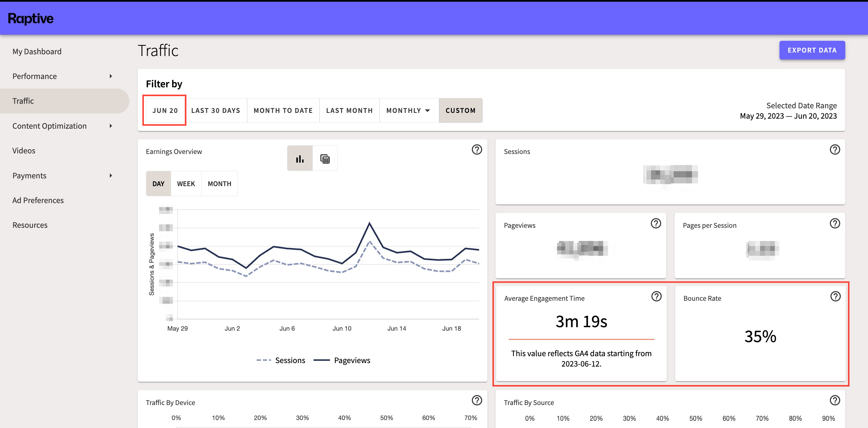Image resolution: width=868 pixels, height=428 pixels.
Task: Open Ad Preferences from the sidebar
Action: (38, 200)
